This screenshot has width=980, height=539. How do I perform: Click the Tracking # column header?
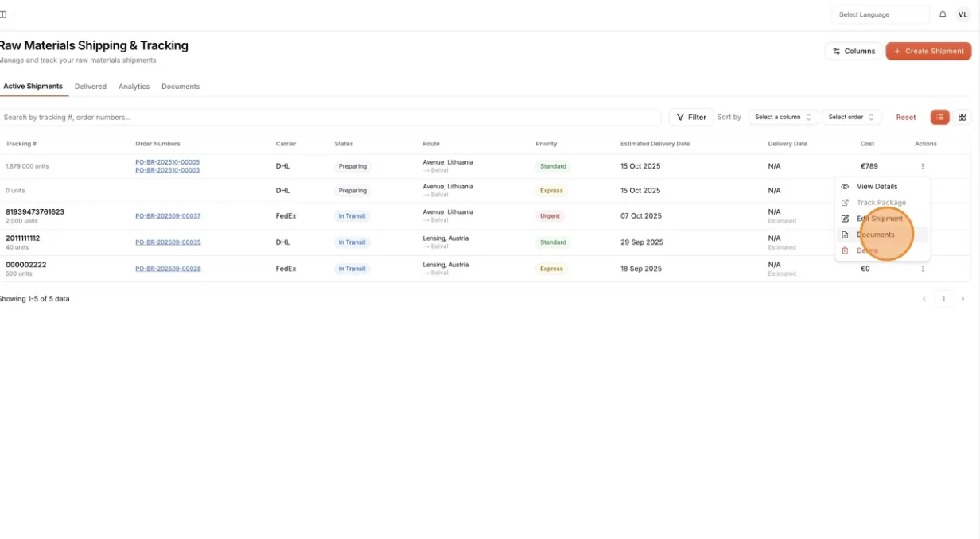coord(21,144)
